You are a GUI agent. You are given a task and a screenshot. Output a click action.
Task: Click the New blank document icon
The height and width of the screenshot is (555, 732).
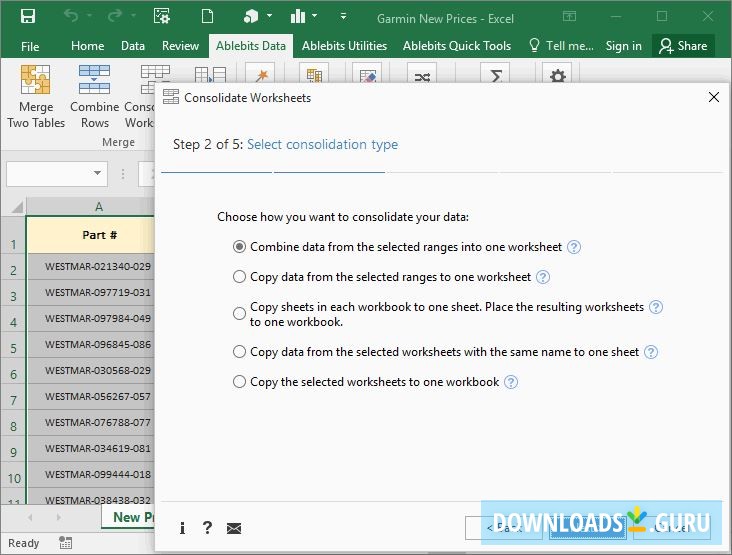tap(207, 17)
